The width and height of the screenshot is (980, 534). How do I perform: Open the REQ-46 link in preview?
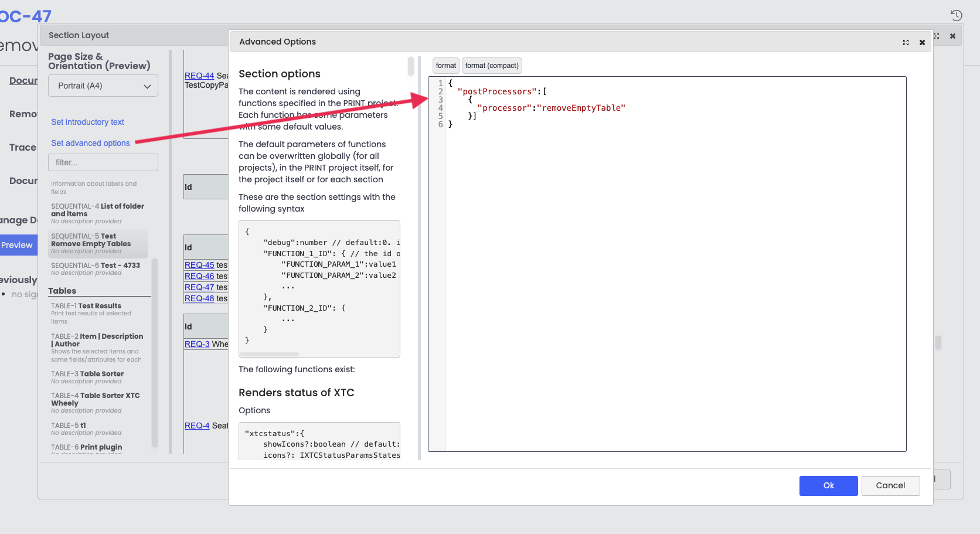(x=199, y=276)
